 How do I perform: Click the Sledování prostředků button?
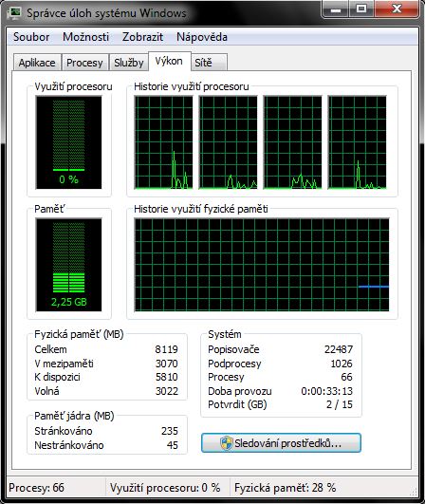tap(281, 443)
